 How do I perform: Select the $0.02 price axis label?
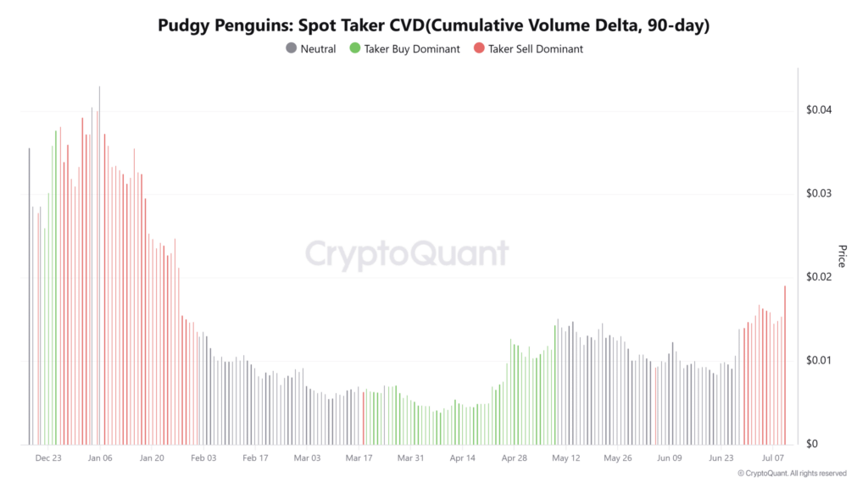(818, 277)
